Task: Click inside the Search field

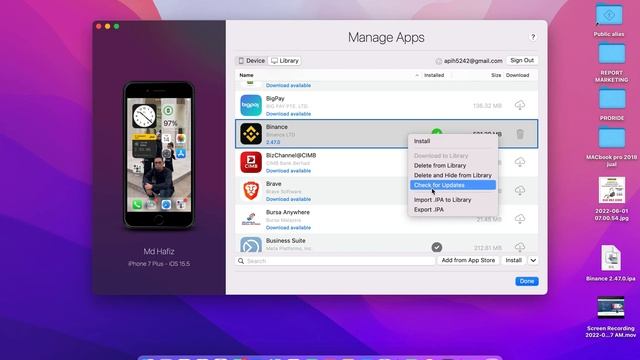Action: coord(335,260)
